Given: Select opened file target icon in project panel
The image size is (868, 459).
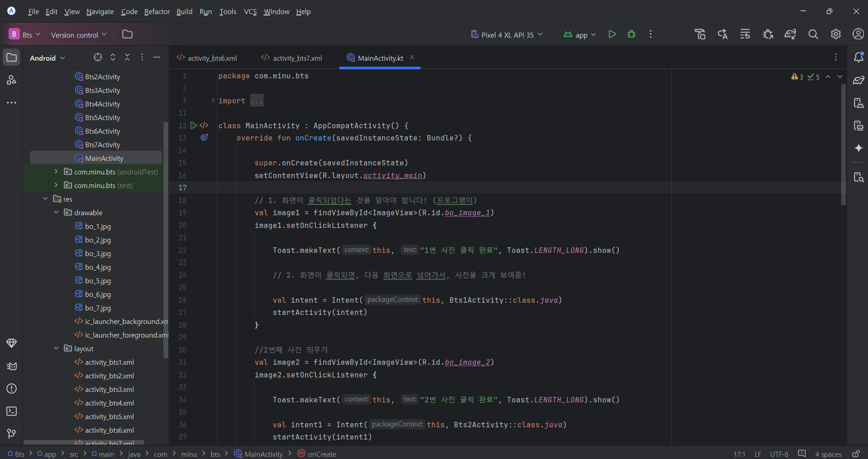Looking at the screenshot, I should click(x=98, y=58).
